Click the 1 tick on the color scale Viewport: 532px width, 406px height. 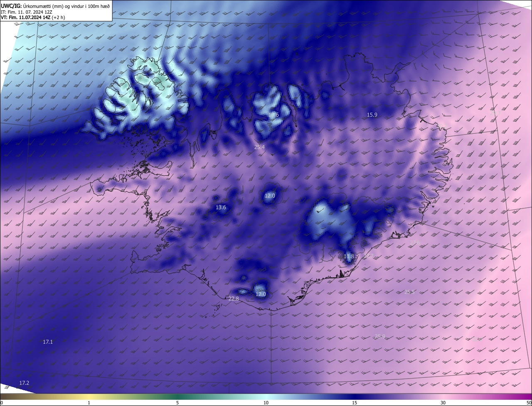click(89, 403)
